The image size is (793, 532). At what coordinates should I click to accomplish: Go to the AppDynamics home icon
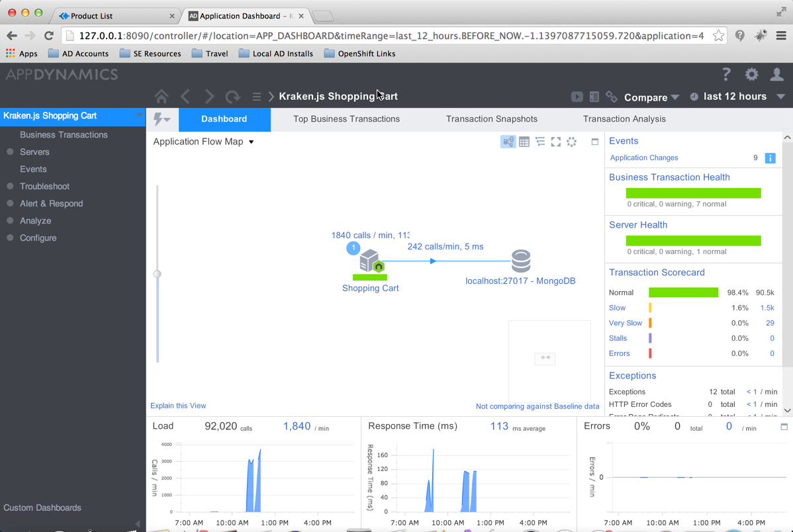(x=162, y=96)
